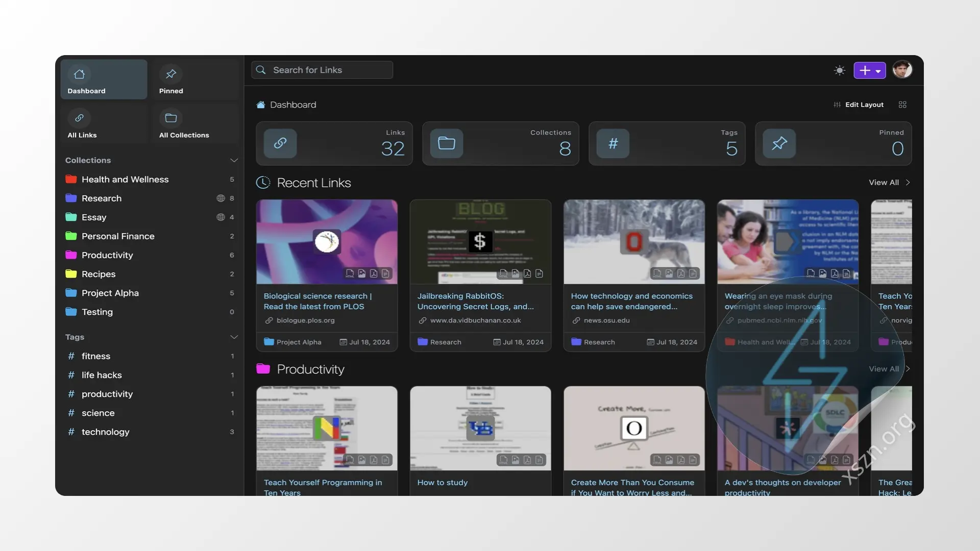Click the Edit Layout button
980x551 pixels.
point(859,105)
